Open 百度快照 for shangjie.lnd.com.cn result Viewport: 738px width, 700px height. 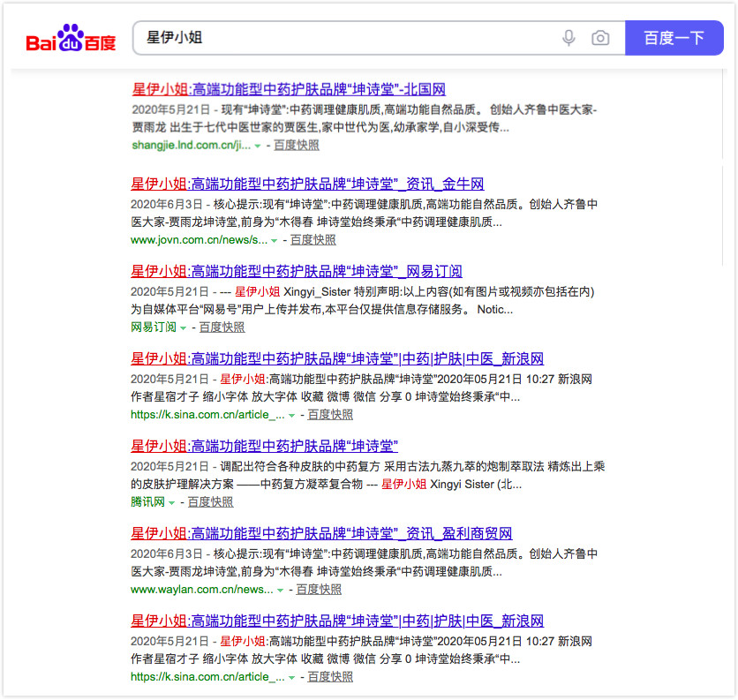click(x=297, y=146)
